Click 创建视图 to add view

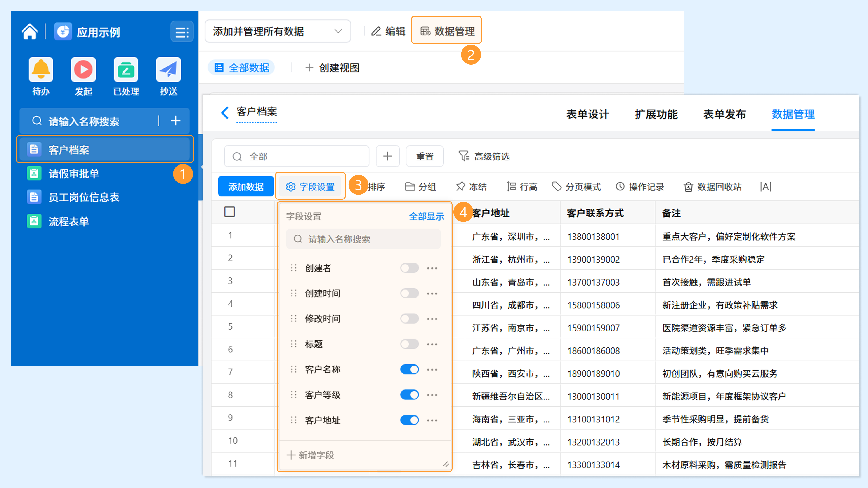pos(332,68)
